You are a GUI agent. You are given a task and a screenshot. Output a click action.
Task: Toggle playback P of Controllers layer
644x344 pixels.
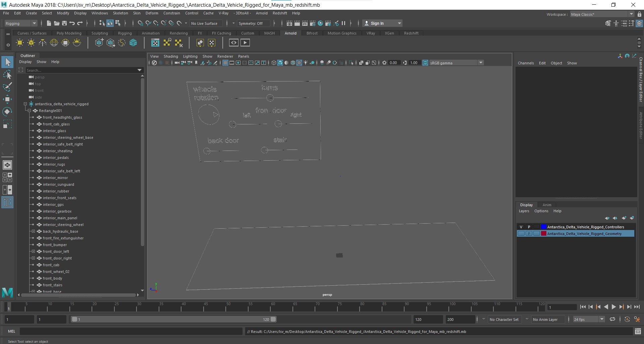coord(529,227)
